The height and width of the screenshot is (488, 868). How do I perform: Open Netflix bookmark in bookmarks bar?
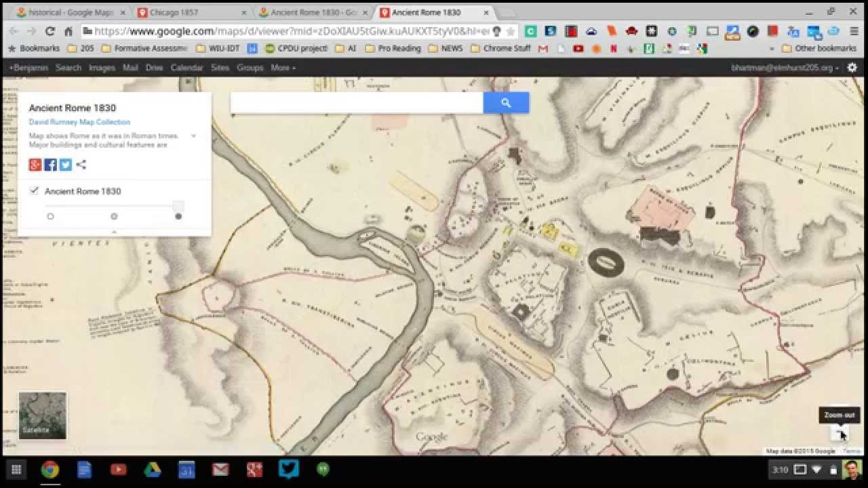coord(613,49)
